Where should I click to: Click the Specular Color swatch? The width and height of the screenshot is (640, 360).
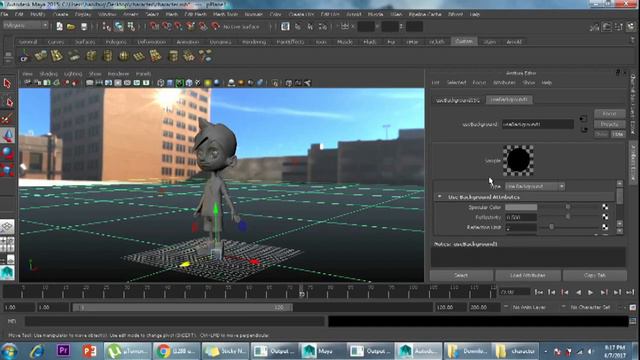coord(521,207)
